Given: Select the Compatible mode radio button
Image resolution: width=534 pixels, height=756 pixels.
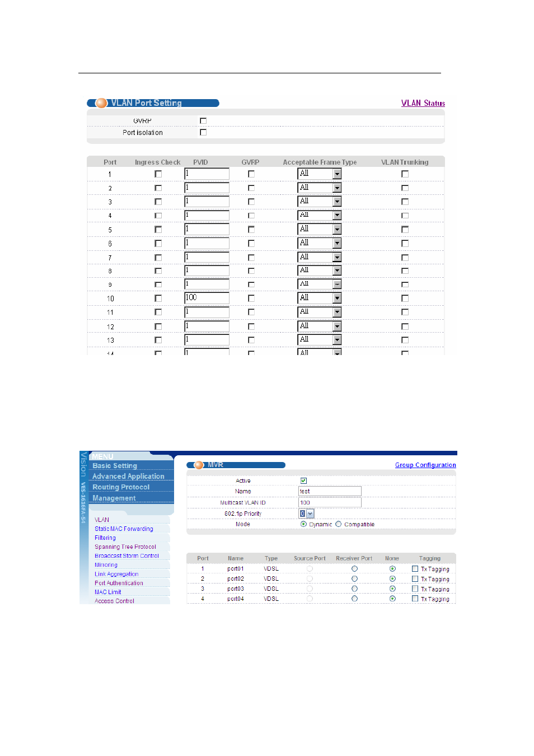Looking at the screenshot, I should click(x=339, y=524).
